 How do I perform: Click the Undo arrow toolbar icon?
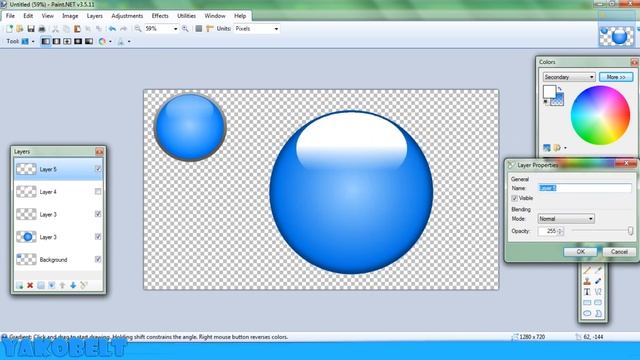click(x=112, y=29)
